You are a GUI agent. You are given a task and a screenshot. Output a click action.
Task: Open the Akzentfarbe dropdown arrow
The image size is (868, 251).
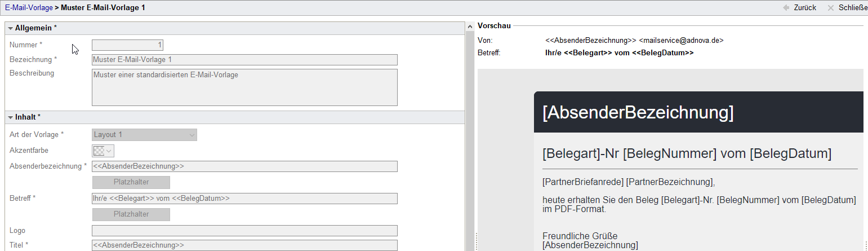point(109,151)
